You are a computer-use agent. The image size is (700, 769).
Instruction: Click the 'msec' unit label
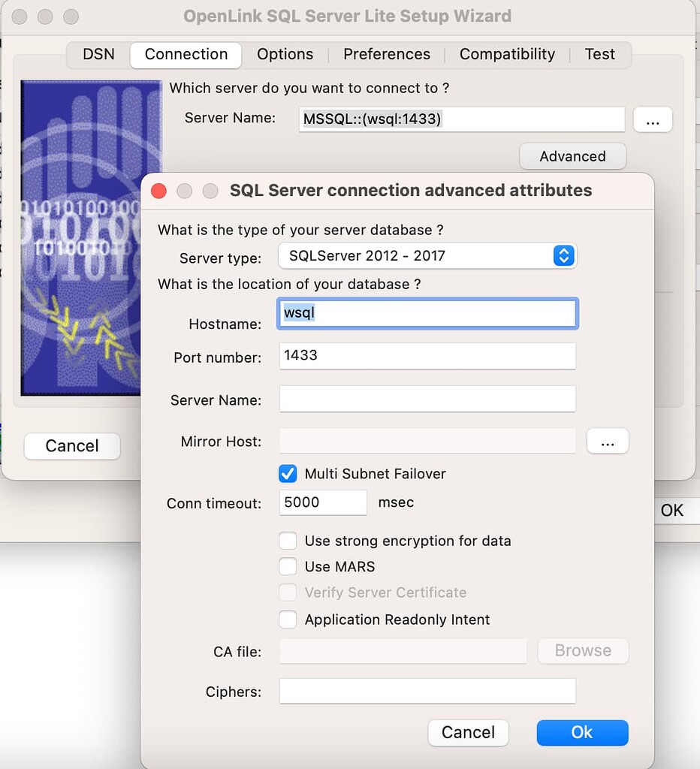(x=396, y=502)
